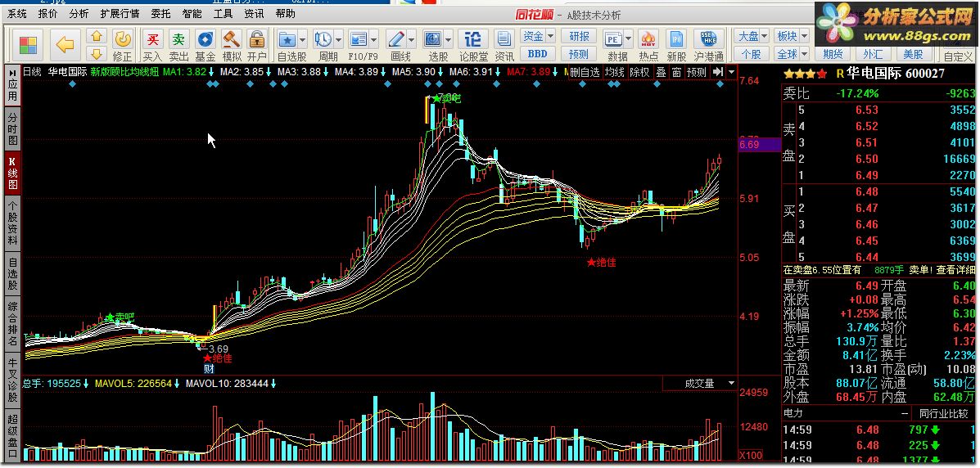Click the 个股 button
This screenshot has width=980, height=468.
pos(752,54)
